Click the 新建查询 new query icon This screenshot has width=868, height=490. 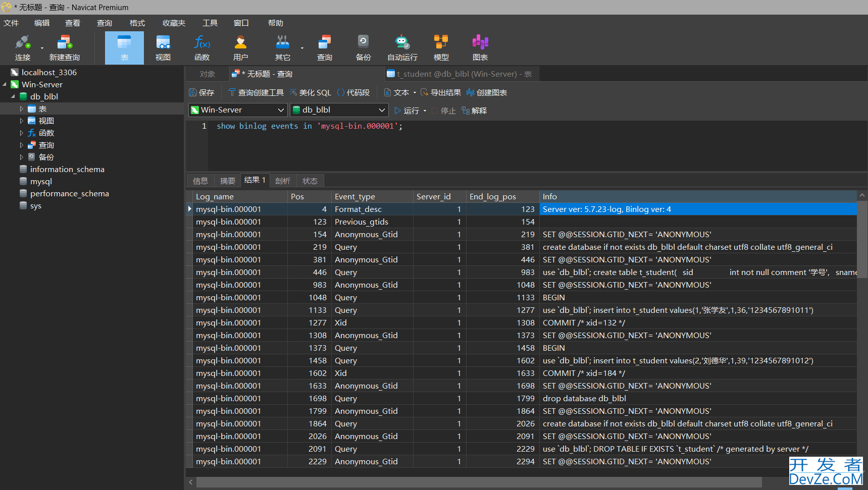[65, 48]
